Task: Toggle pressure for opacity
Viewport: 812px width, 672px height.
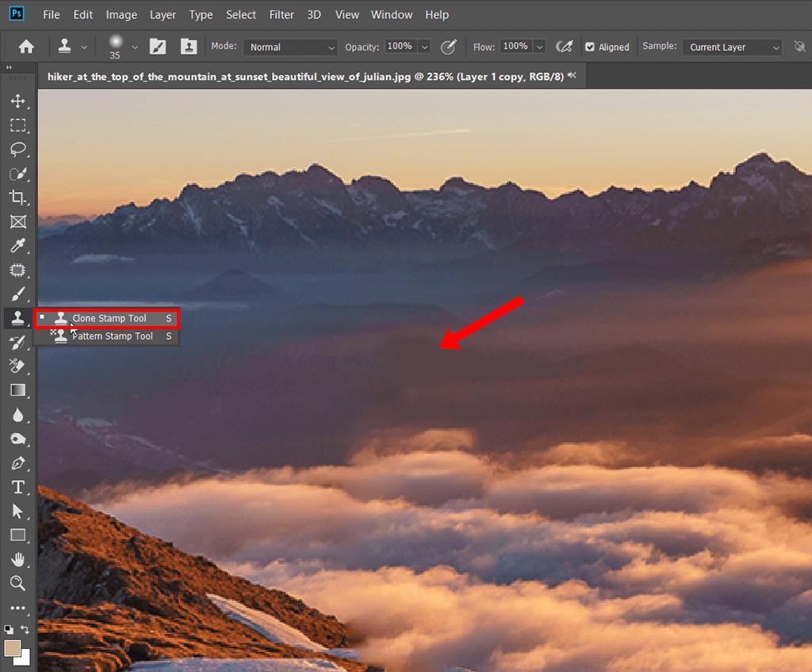Action: point(449,47)
